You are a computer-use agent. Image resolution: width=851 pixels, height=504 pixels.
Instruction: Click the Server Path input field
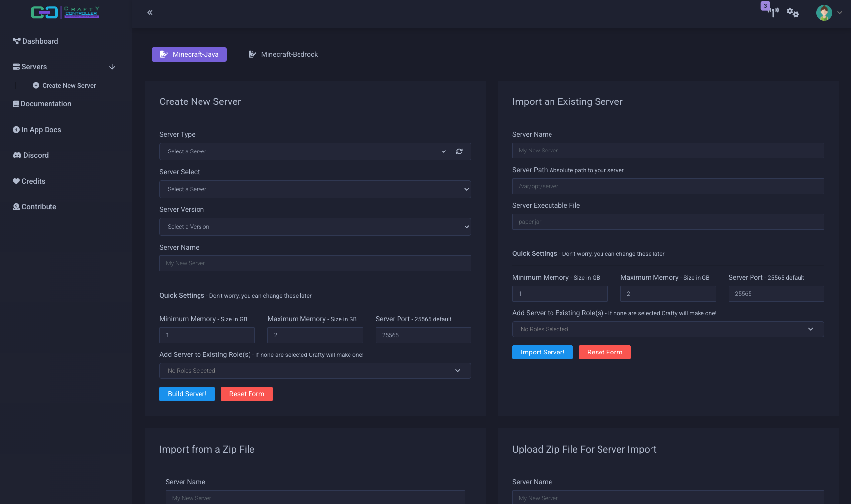(x=667, y=186)
